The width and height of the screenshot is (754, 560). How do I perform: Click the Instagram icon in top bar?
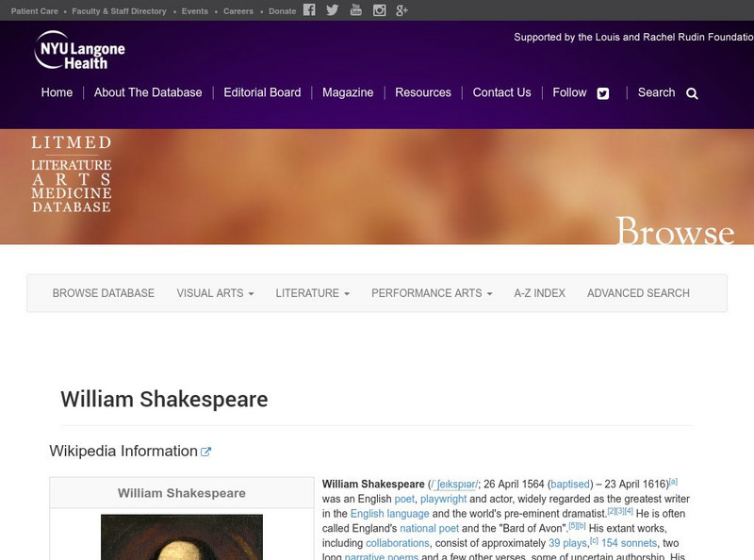[379, 10]
